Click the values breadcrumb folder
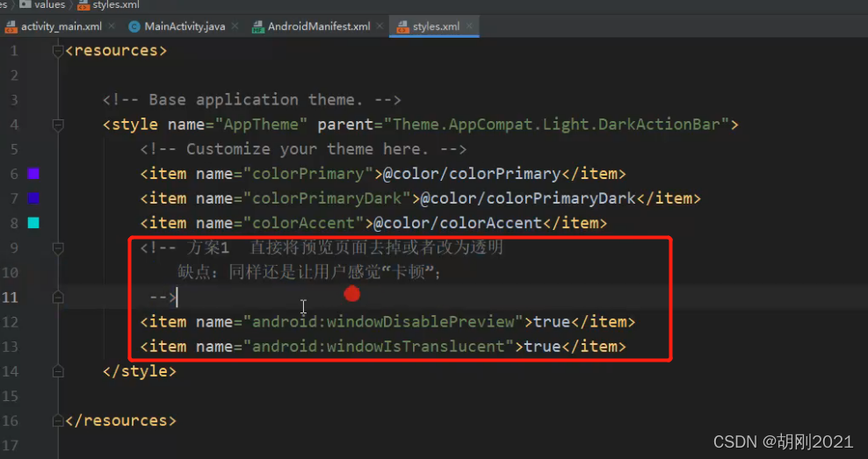Viewport: 868px width, 459px height. point(43,5)
